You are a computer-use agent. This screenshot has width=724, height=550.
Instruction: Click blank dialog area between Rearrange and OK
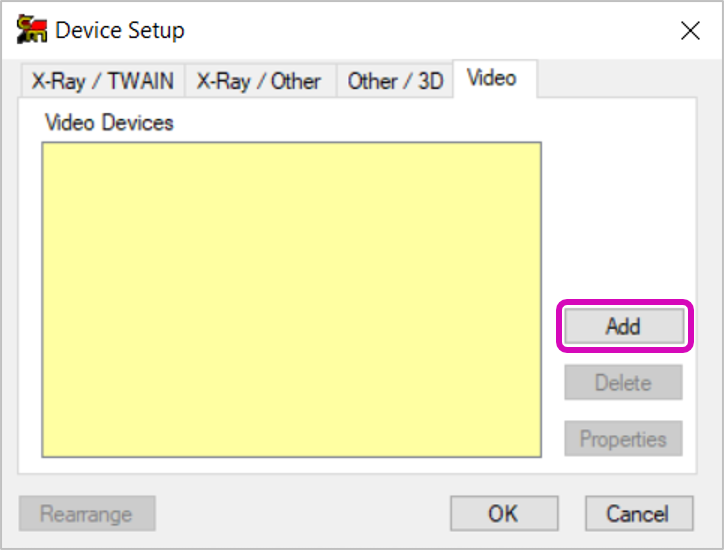pos(300,514)
